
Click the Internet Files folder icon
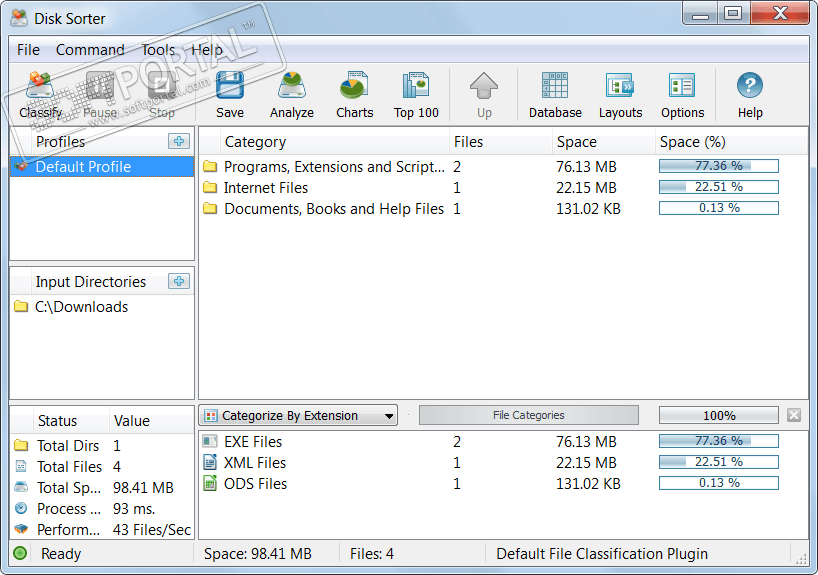coord(210,187)
